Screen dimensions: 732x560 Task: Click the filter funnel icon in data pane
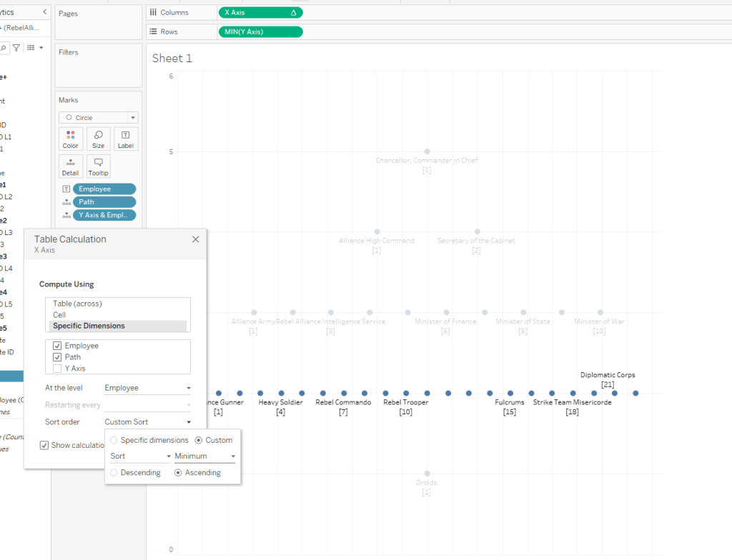click(x=16, y=47)
